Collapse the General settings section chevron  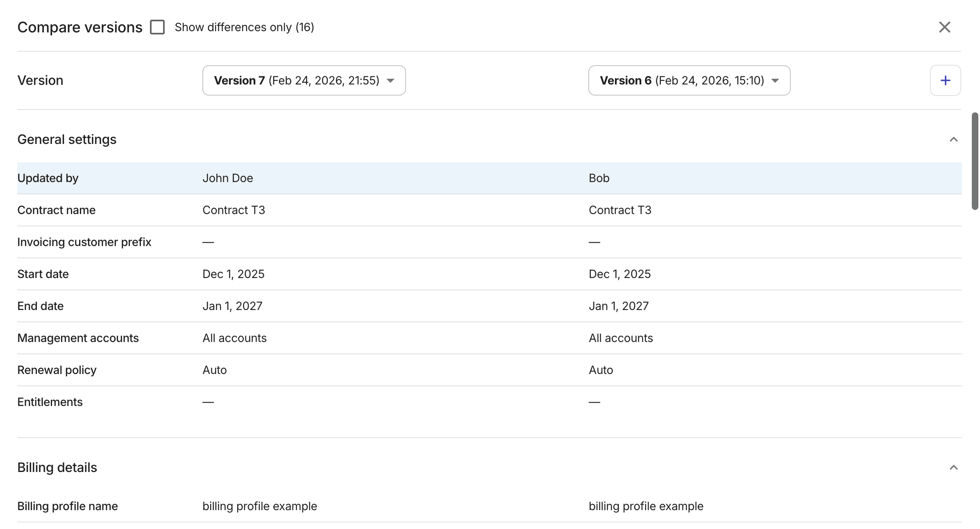coord(953,139)
